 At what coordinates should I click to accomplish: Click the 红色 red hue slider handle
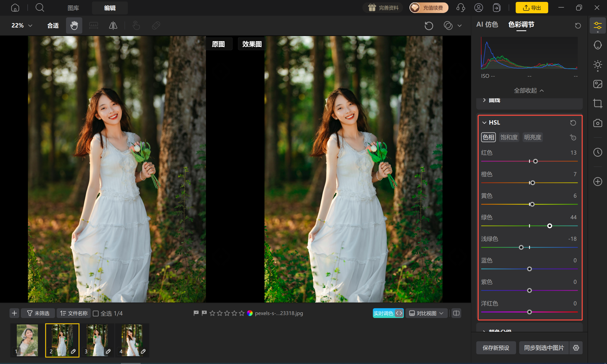pos(535,161)
